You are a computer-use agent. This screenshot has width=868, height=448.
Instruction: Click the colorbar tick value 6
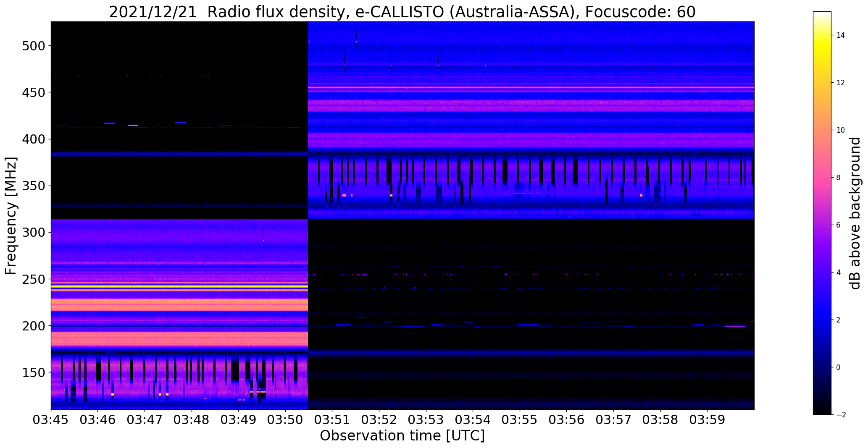(839, 225)
